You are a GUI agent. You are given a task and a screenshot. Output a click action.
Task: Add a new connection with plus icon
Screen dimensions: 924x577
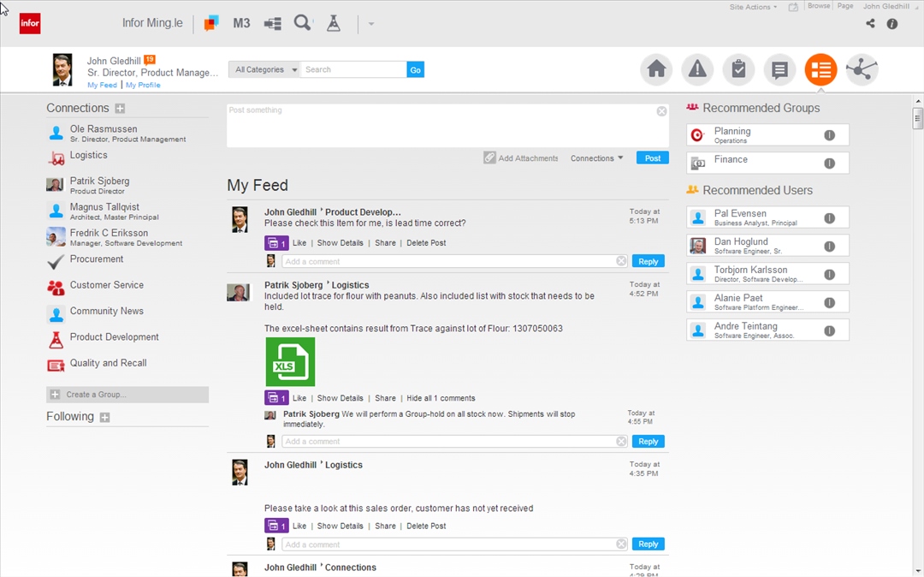(x=120, y=109)
